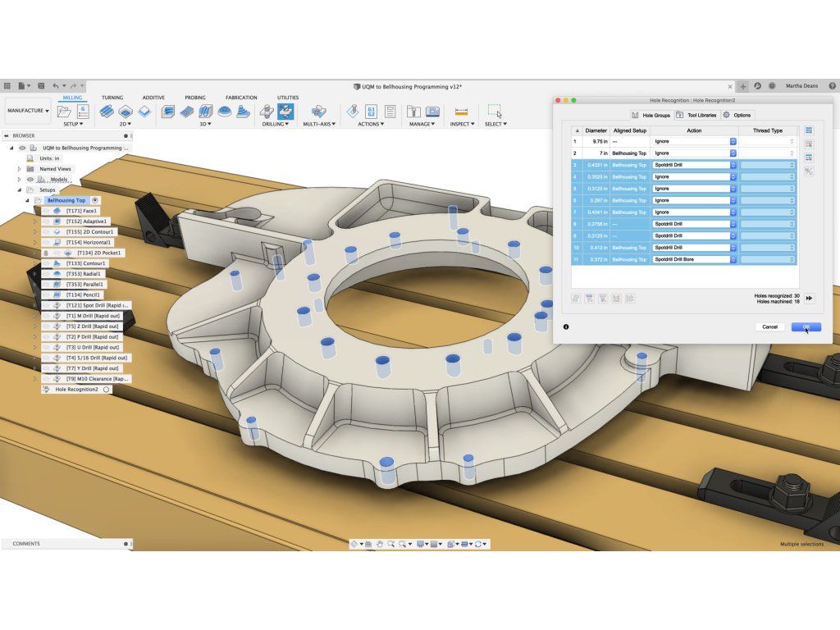Viewport: 840px width, 630px height.
Task: Toggle visibility of UQM to Bellhousing root
Action: point(22,148)
